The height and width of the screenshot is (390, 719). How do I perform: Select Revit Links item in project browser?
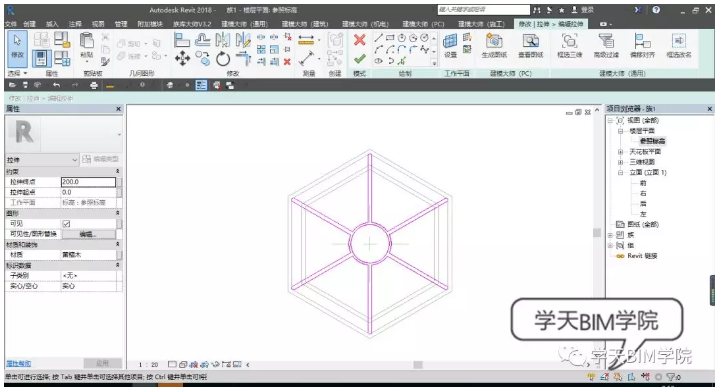pos(642,256)
